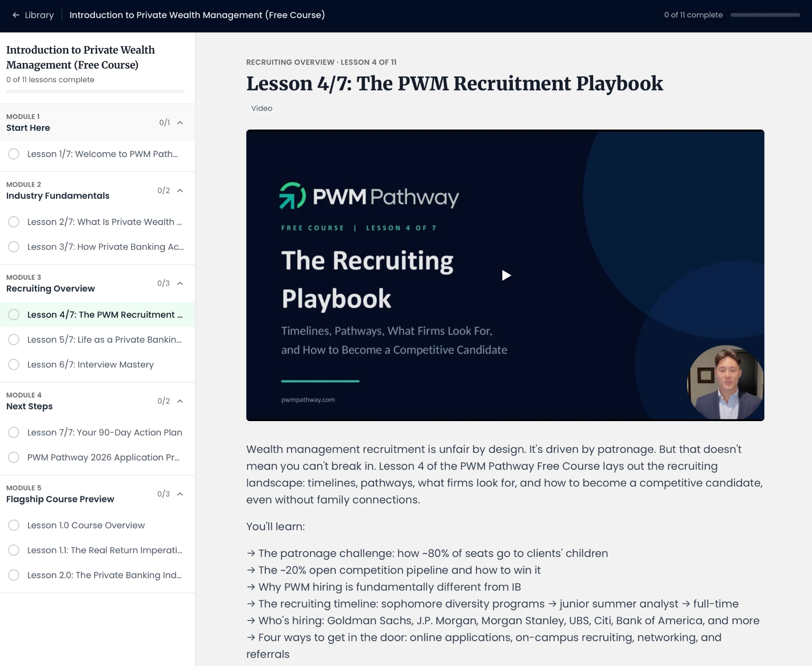The width and height of the screenshot is (812, 666).
Task: Open PWM Pathway 2026 Application lesson
Action: tap(97, 457)
